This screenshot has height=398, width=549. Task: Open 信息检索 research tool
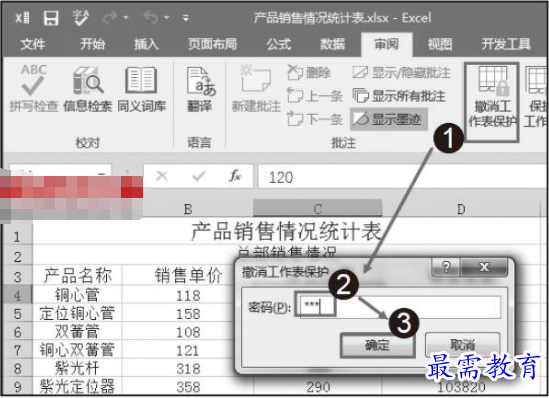pos(88,88)
